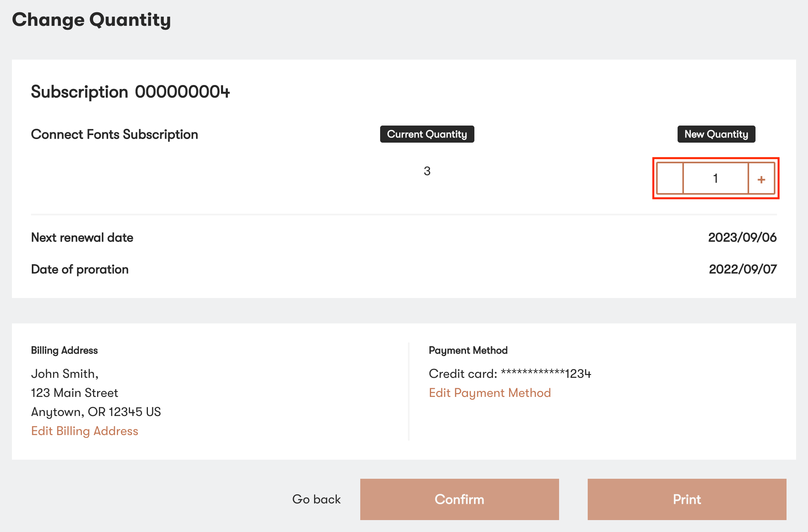This screenshot has width=808, height=532.
Task: Select the Go back option
Action: click(317, 499)
